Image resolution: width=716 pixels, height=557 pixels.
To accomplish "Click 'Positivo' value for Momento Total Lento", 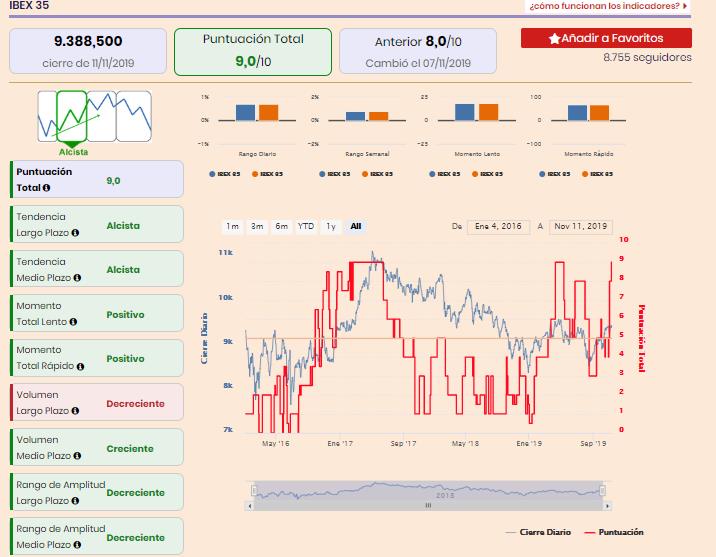I will (125, 315).
